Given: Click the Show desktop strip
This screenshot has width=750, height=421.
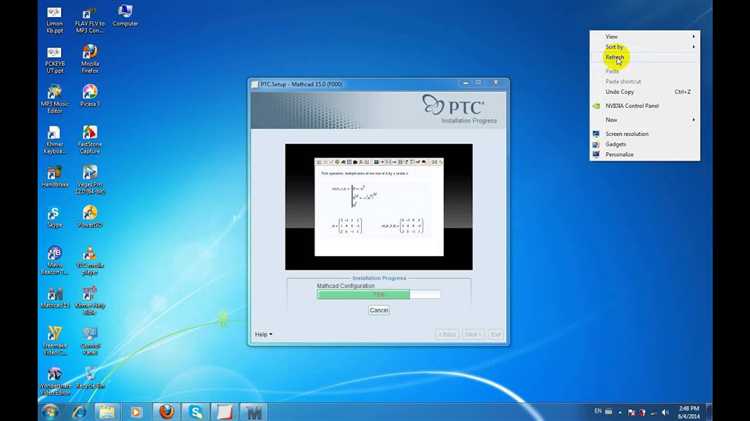Looking at the screenshot, I should [x=709, y=411].
